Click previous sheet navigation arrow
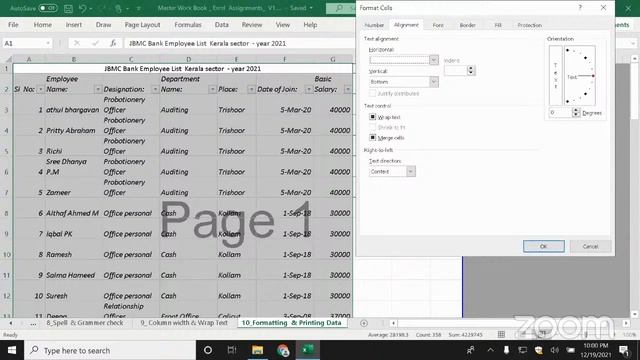The height and width of the screenshot is (360, 640). 11,323
